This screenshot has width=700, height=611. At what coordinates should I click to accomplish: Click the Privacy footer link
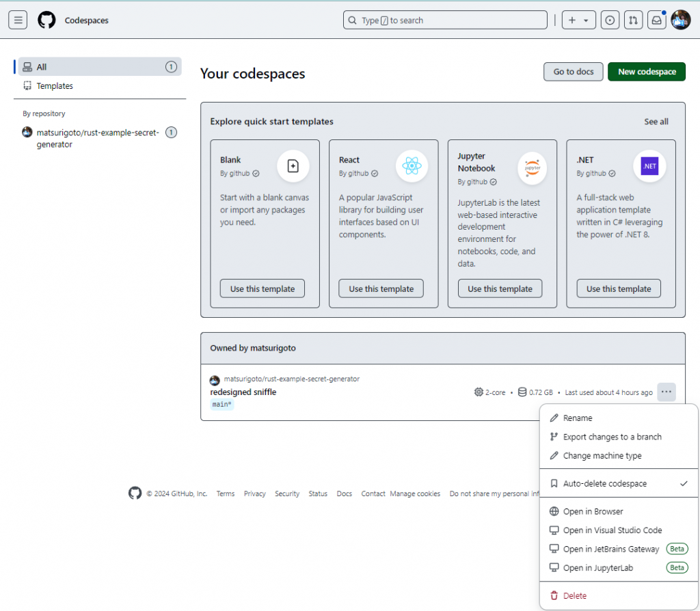(254, 493)
